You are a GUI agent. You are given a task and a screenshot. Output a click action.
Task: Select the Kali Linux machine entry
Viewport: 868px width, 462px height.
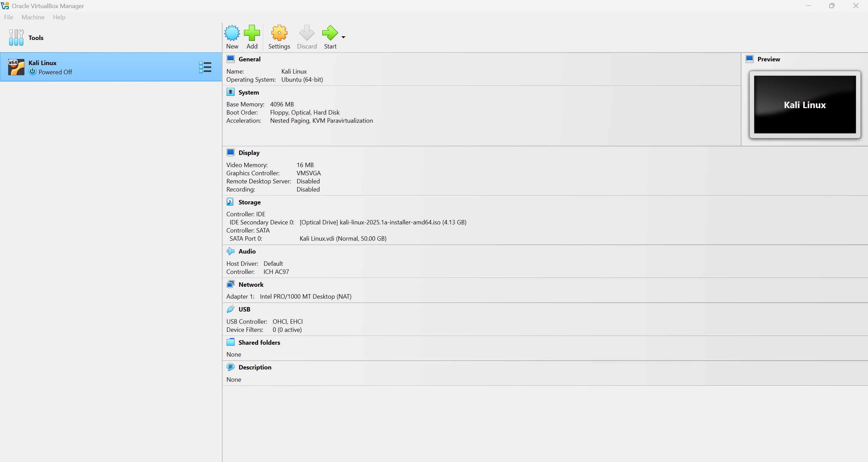tap(111, 67)
